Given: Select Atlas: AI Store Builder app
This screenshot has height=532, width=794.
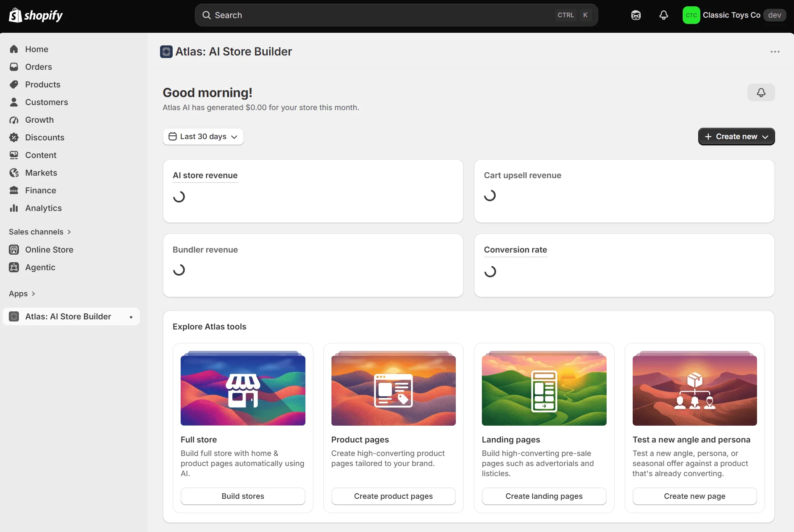Looking at the screenshot, I should pyautogui.click(x=71, y=316).
